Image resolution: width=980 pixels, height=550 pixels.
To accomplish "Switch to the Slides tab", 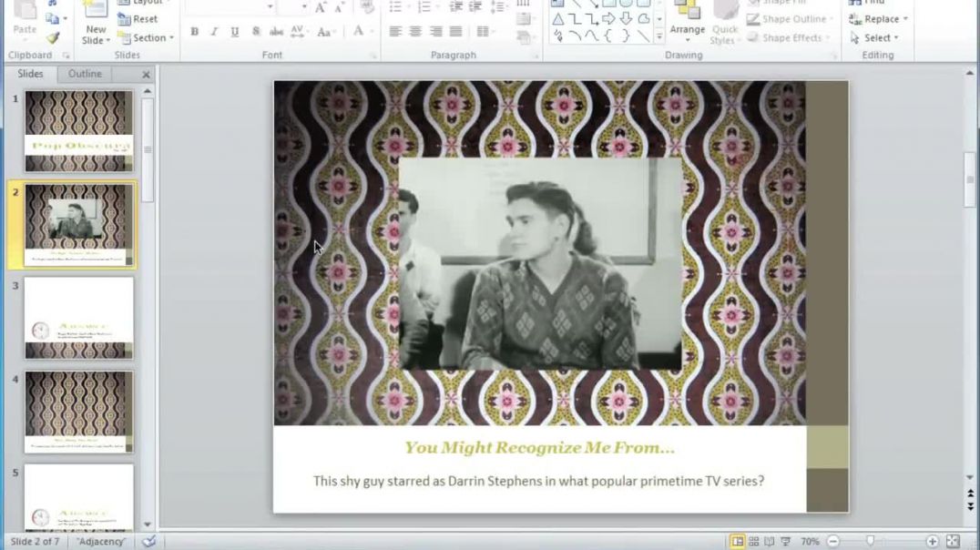I will coord(30,74).
